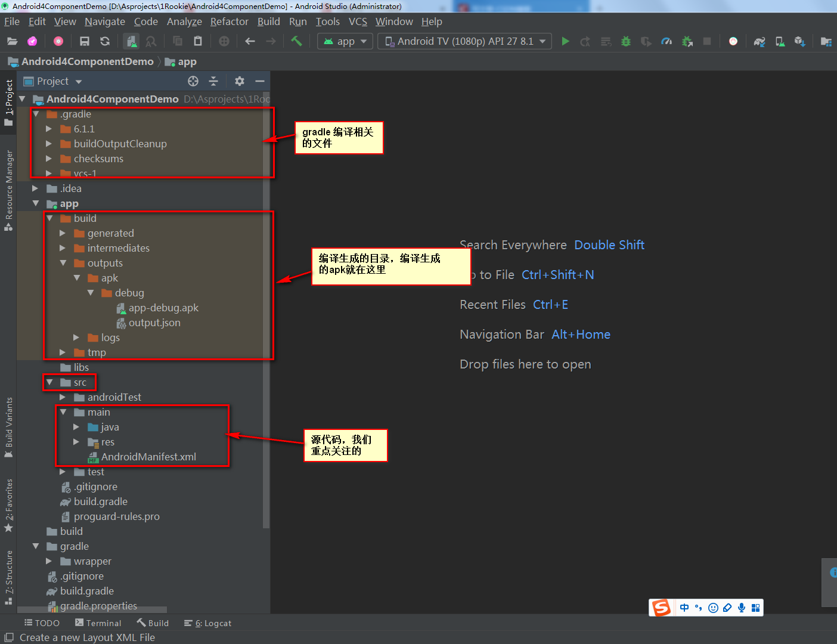Viewport: 837px width, 644px height.
Task: Open the Profiler gauge icon
Action: [x=666, y=41]
